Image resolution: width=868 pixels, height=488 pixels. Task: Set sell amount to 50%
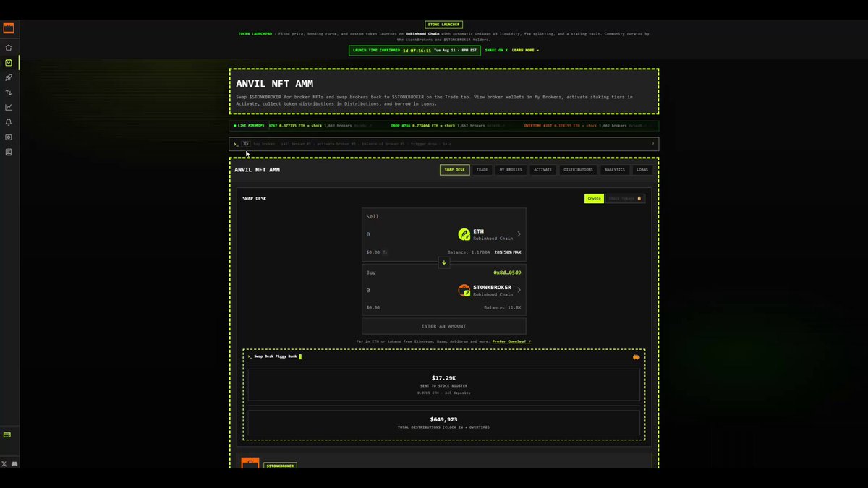[x=508, y=252]
